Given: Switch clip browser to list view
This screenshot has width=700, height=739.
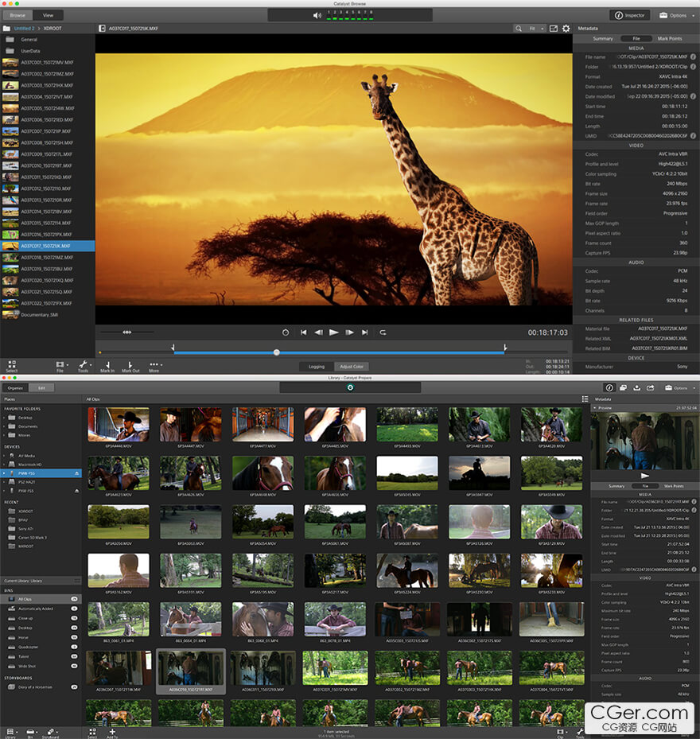Looking at the screenshot, I should pos(585,399).
